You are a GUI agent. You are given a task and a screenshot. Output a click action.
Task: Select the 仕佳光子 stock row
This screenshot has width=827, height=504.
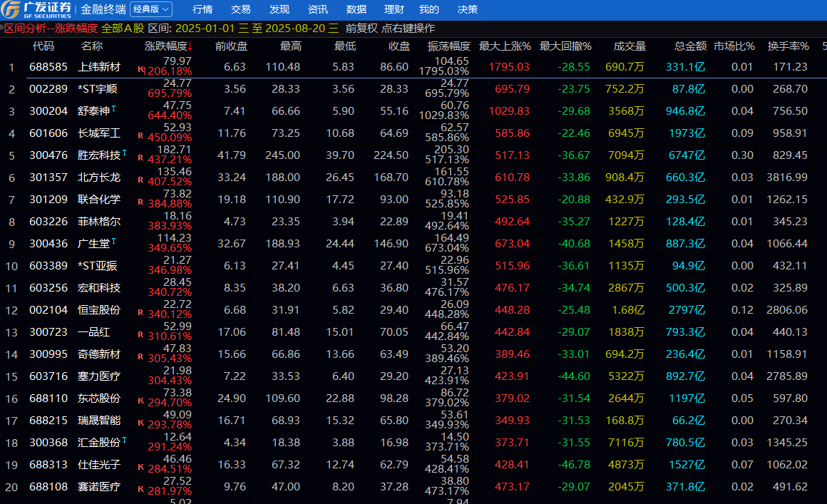pyautogui.click(x=413, y=465)
